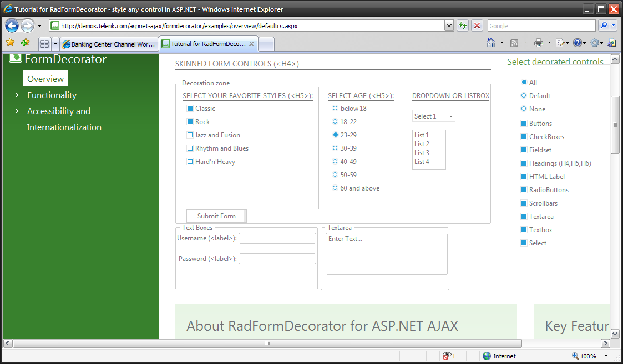Uncheck the Classic style checkbox

coord(190,109)
